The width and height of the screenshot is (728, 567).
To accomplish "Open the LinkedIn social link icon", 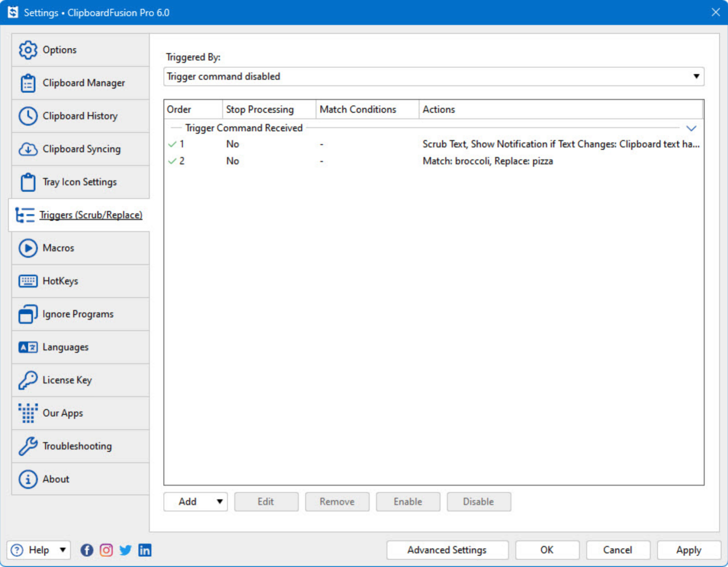I will [145, 550].
